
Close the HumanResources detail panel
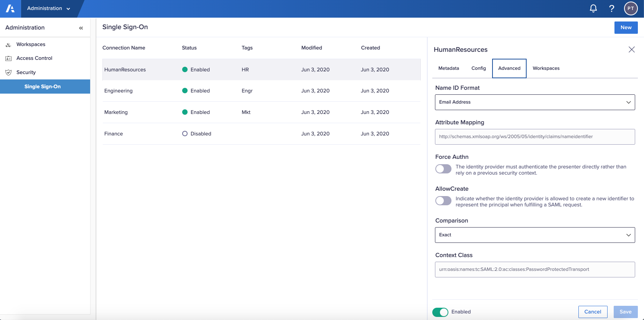(x=632, y=49)
